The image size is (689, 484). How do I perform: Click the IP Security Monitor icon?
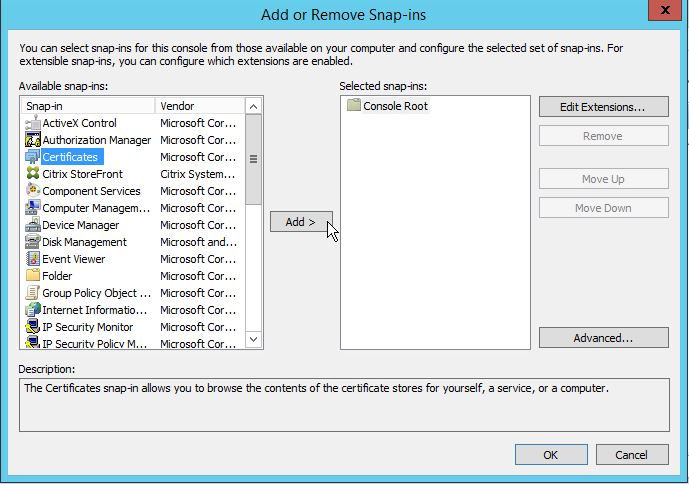click(x=33, y=327)
